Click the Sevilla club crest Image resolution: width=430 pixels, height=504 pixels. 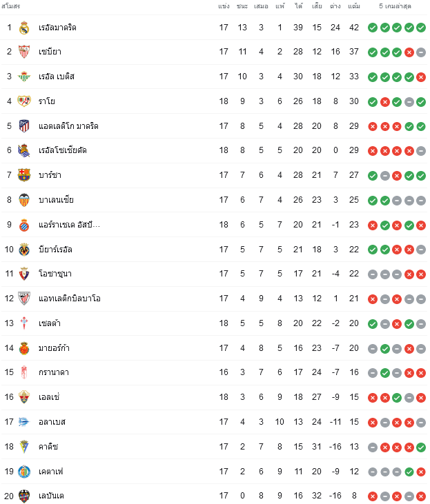point(24,52)
